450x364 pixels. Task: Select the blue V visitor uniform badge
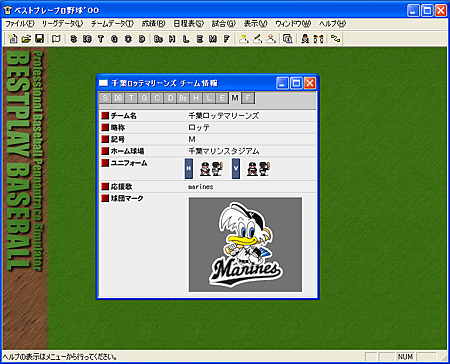click(x=236, y=169)
